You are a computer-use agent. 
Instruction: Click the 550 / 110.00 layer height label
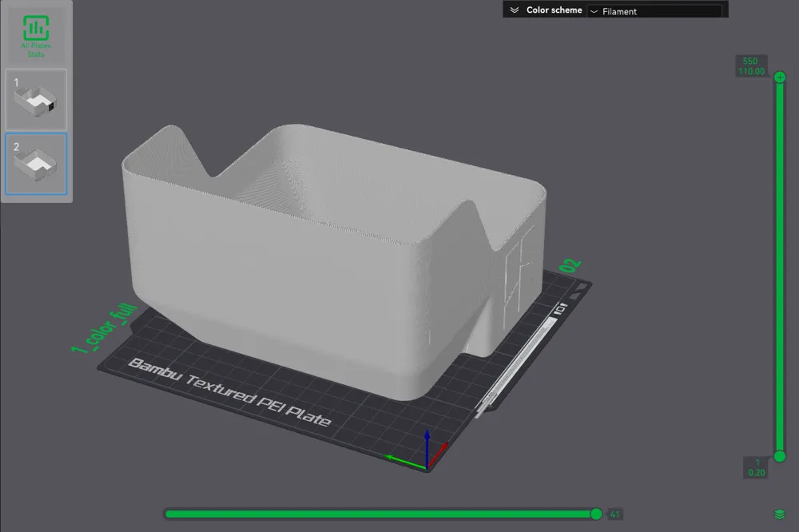click(751, 66)
